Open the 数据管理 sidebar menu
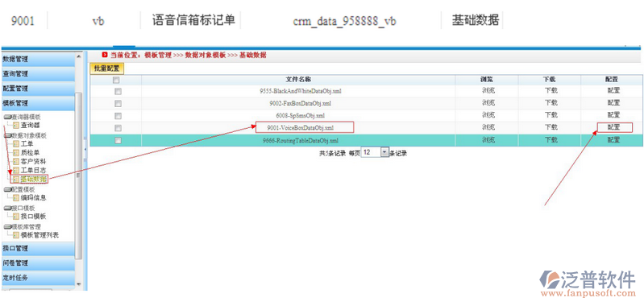 [37, 59]
